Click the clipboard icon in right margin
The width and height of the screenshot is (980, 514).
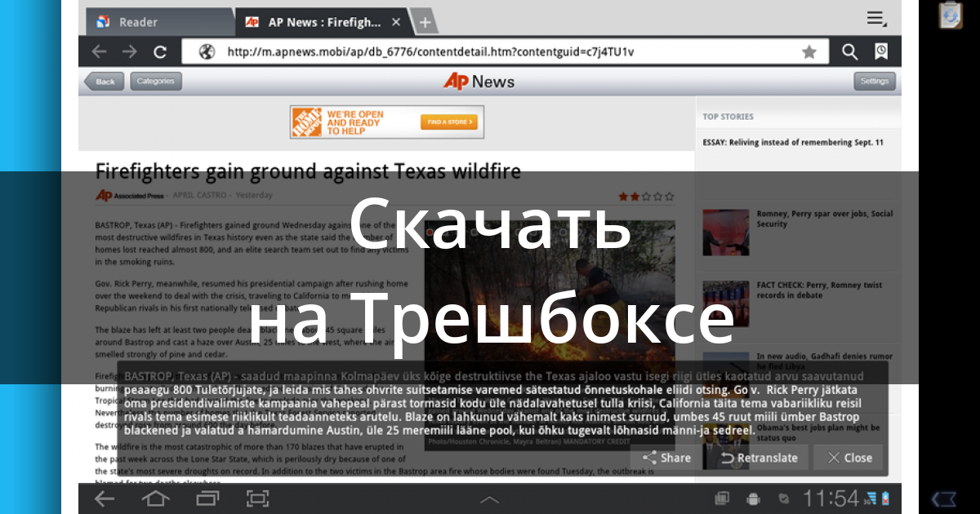[x=951, y=15]
